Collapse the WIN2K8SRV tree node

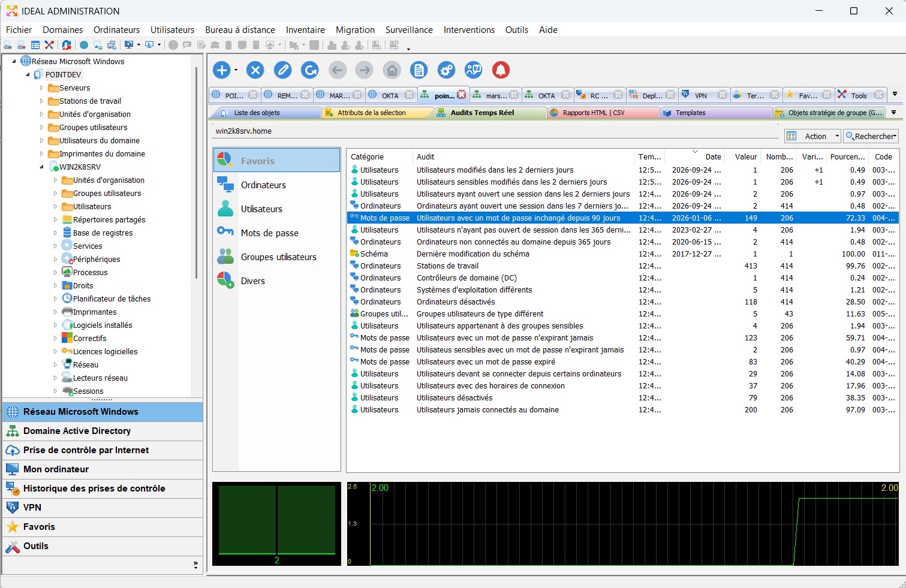coord(41,167)
